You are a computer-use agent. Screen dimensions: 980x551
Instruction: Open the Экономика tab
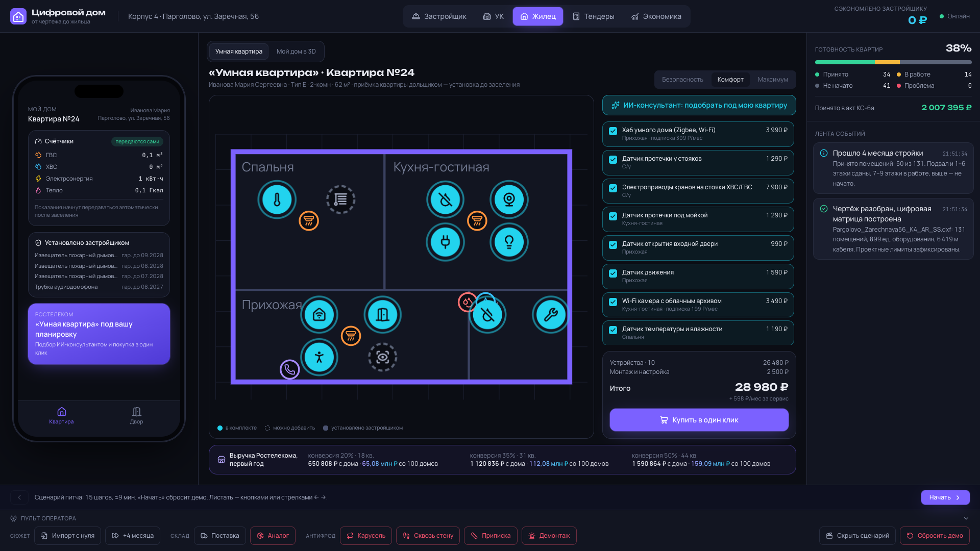(x=656, y=16)
